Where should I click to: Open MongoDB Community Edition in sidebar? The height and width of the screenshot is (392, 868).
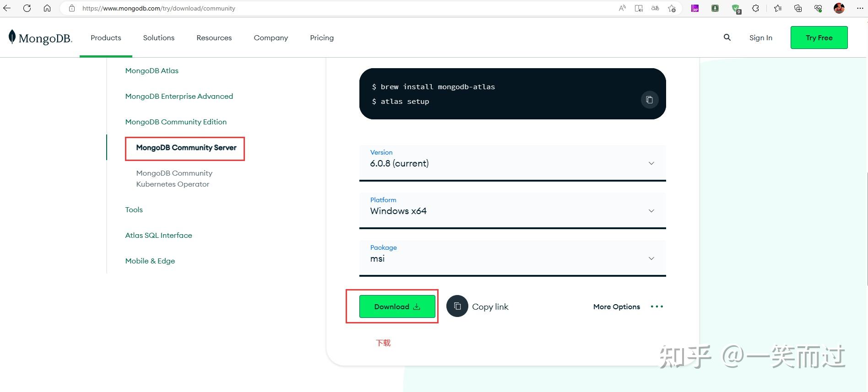coord(176,122)
